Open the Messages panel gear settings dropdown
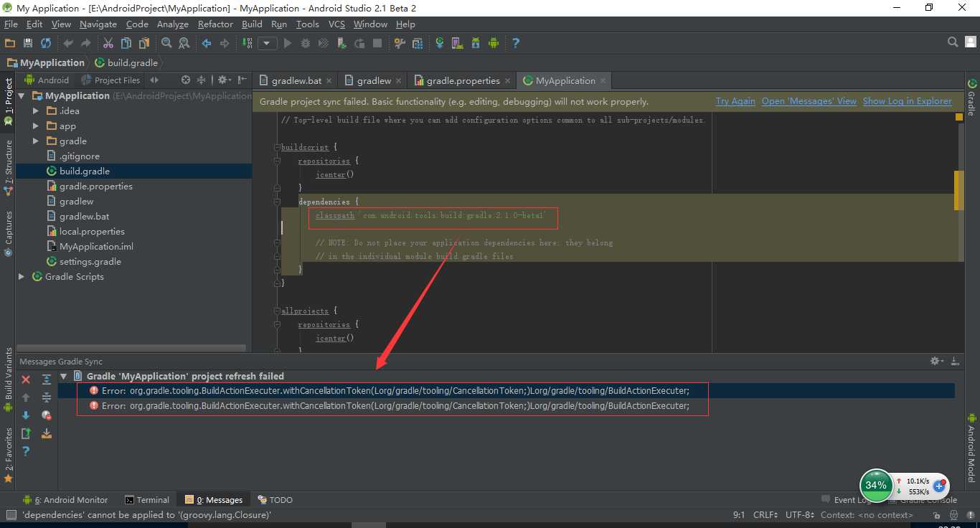Screen dimensions: 980x528 (936, 362)
